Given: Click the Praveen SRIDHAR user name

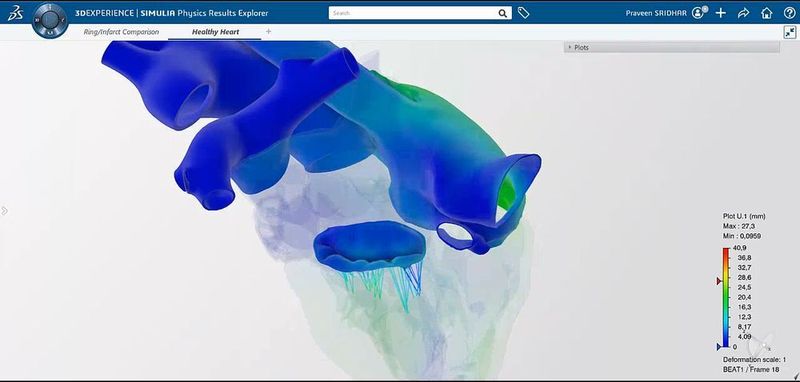Looking at the screenshot, I should [656, 13].
